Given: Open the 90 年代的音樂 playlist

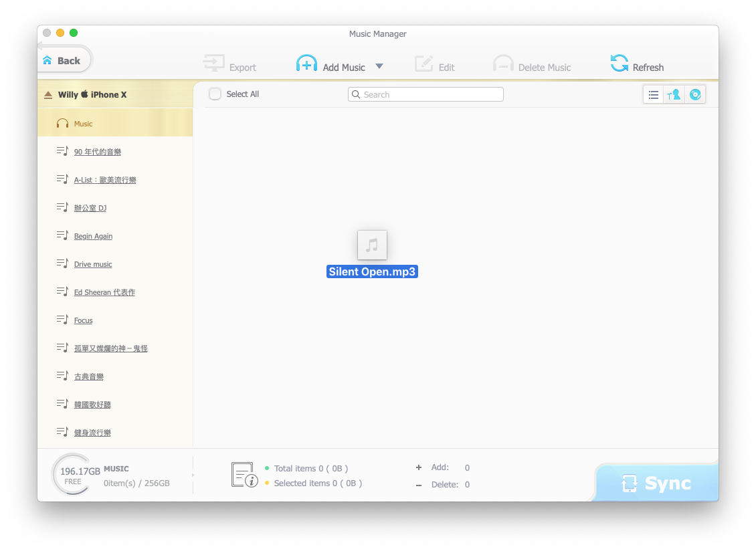Looking at the screenshot, I should coord(98,152).
